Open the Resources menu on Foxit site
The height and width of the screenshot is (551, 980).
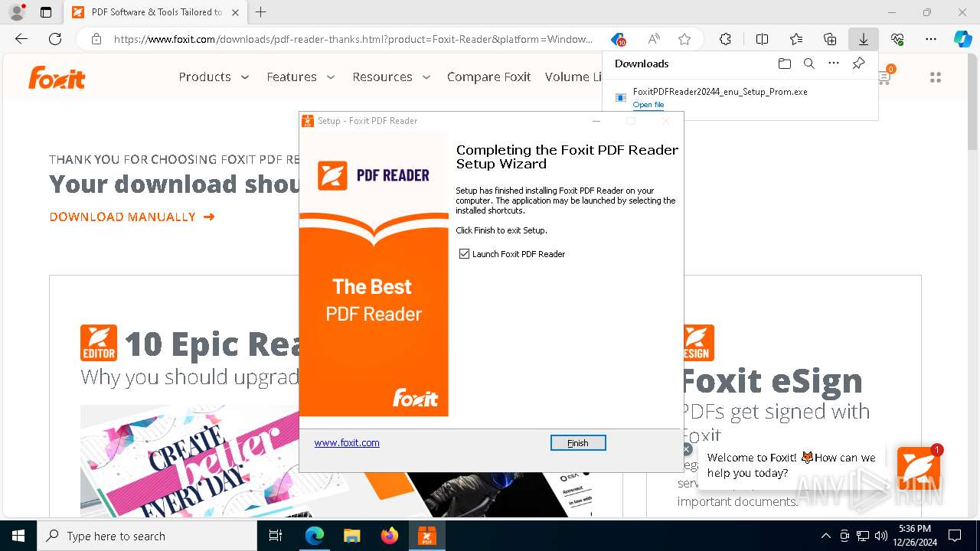pos(382,77)
